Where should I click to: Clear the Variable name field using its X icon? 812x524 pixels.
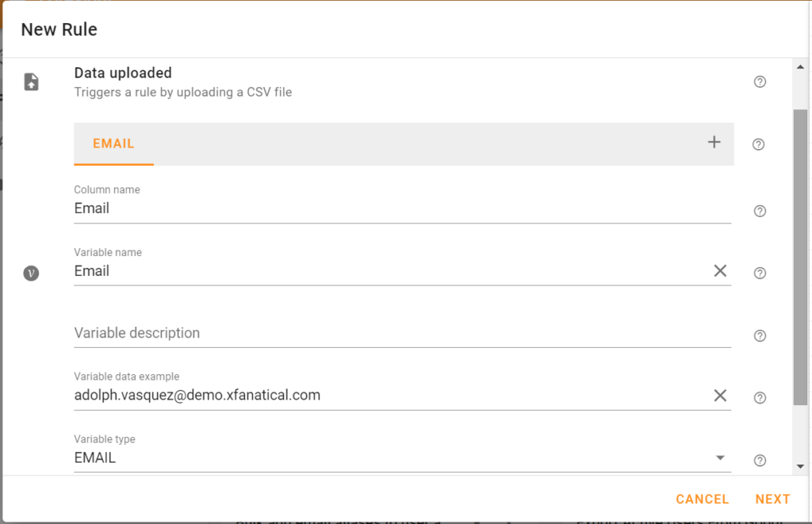(720, 270)
